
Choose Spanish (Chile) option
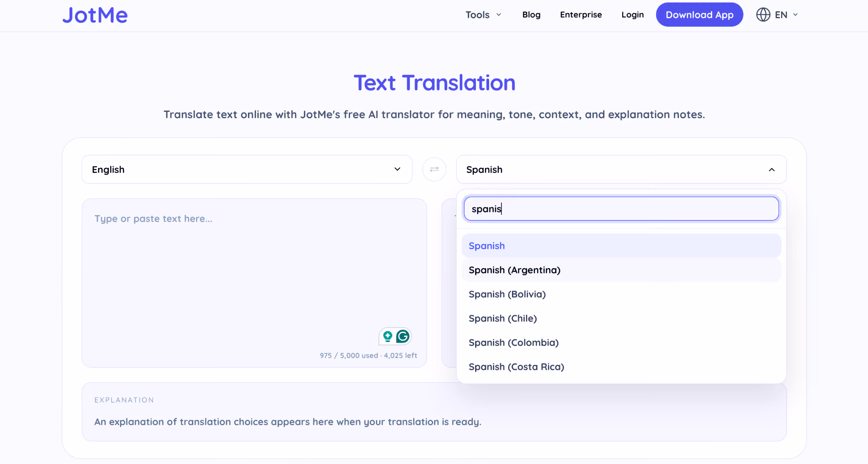[621, 318]
